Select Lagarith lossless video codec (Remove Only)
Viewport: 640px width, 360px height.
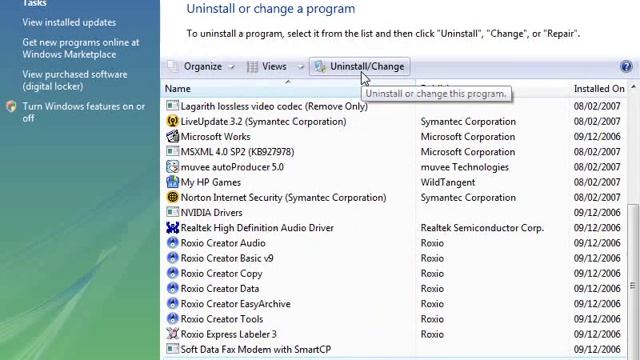point(274,106)
